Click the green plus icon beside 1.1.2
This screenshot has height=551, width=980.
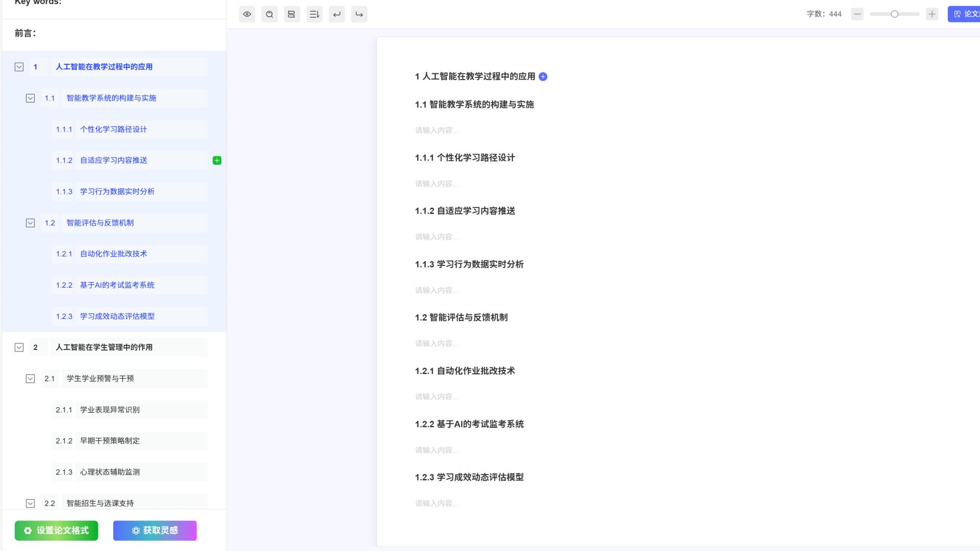click(217, 161)
